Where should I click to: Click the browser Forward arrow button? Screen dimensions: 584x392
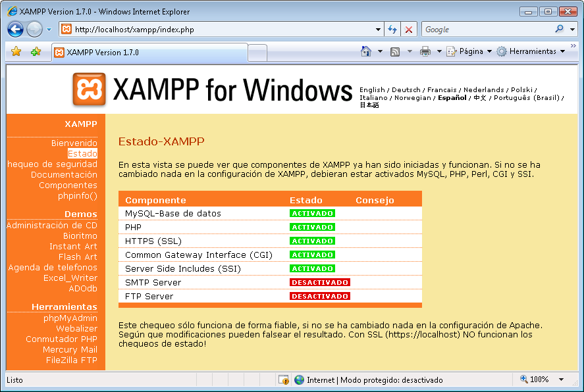(x=35, y=30)
